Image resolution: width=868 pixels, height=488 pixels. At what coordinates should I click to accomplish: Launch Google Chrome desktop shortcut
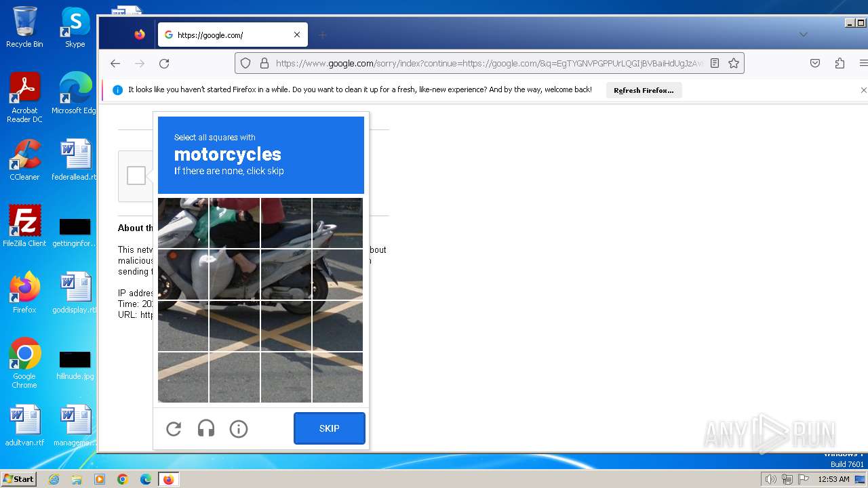click(x=24, y=363)
